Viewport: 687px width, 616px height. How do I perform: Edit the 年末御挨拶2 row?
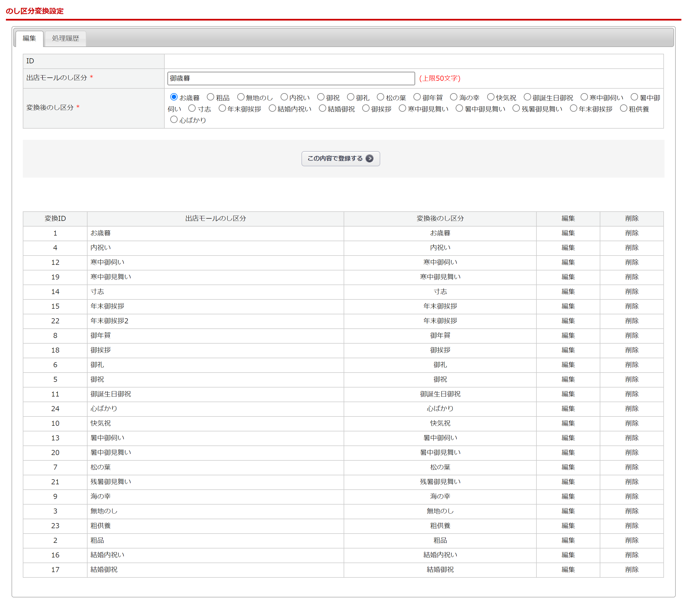(568, 321)
